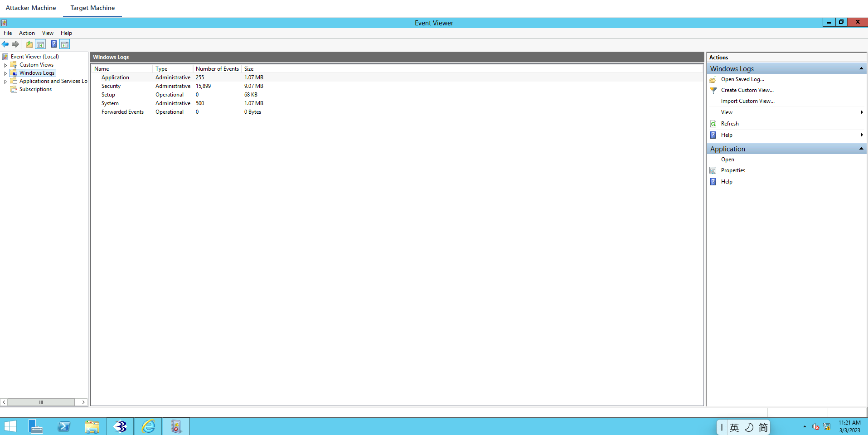Click Create Custom View action
Viewport: 868px width, 435px height.
747,90
